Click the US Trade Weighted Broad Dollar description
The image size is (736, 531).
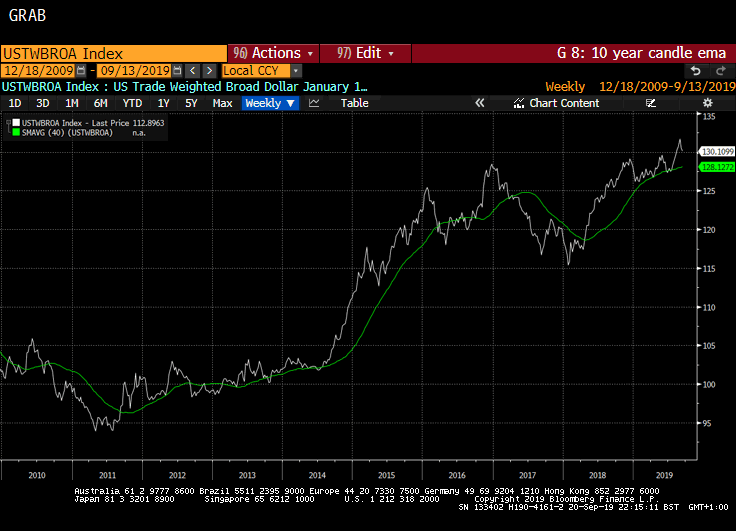point(240,87)
